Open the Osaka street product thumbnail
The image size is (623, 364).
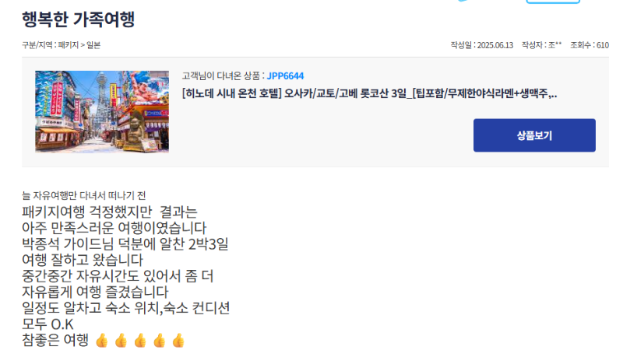tap(102, 111)
